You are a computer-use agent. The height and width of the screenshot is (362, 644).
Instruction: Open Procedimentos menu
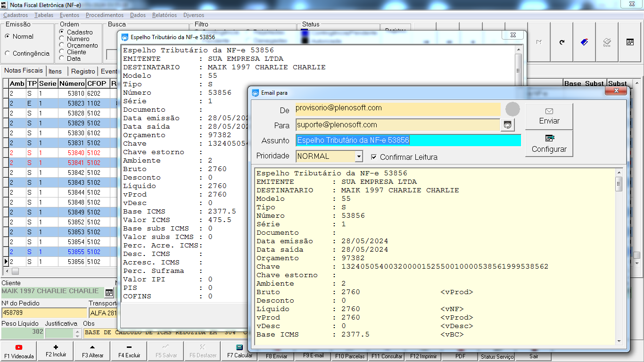105,15
